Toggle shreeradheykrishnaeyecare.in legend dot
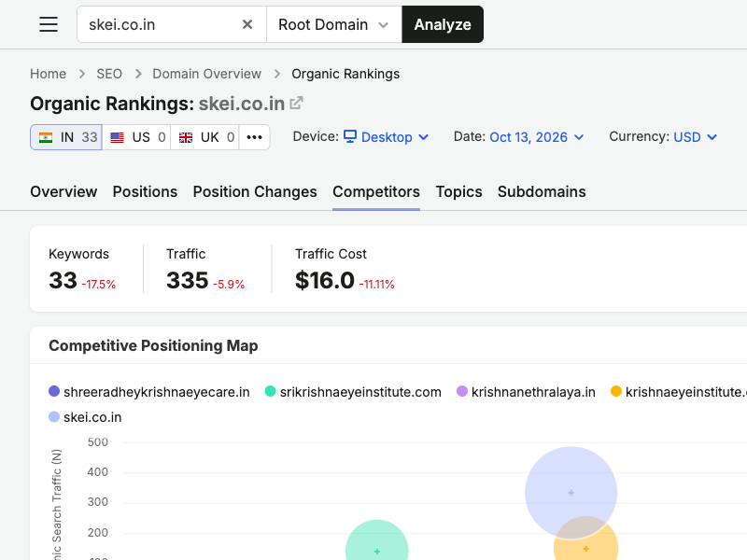 coord(54,391)
